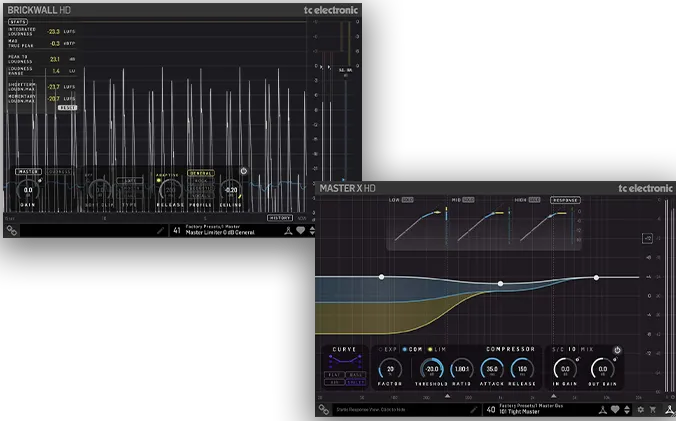
Task: Select the top Type option in Brickwall HD
Action: [129, 181]
